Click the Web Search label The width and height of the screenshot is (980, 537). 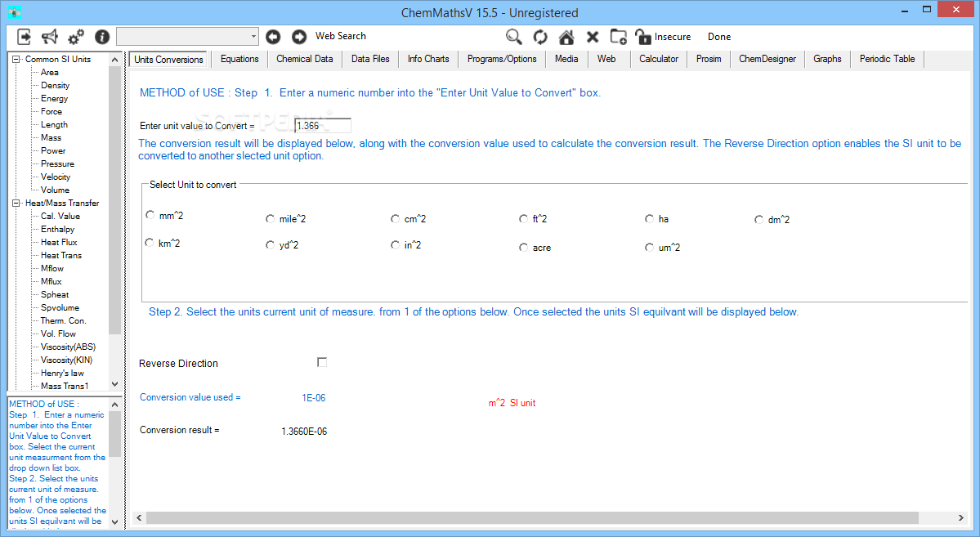point(341,36)
